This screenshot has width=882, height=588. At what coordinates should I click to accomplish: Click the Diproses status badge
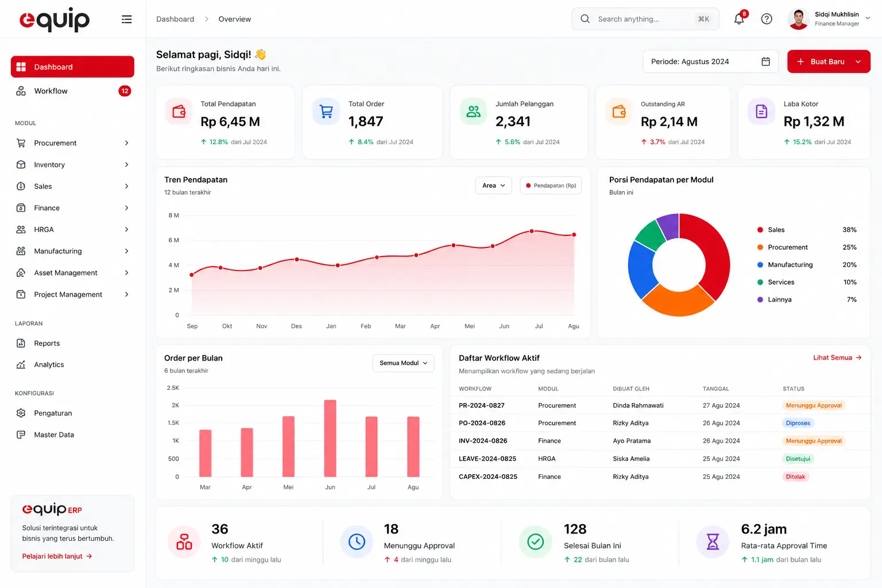[x=798, y=423]
